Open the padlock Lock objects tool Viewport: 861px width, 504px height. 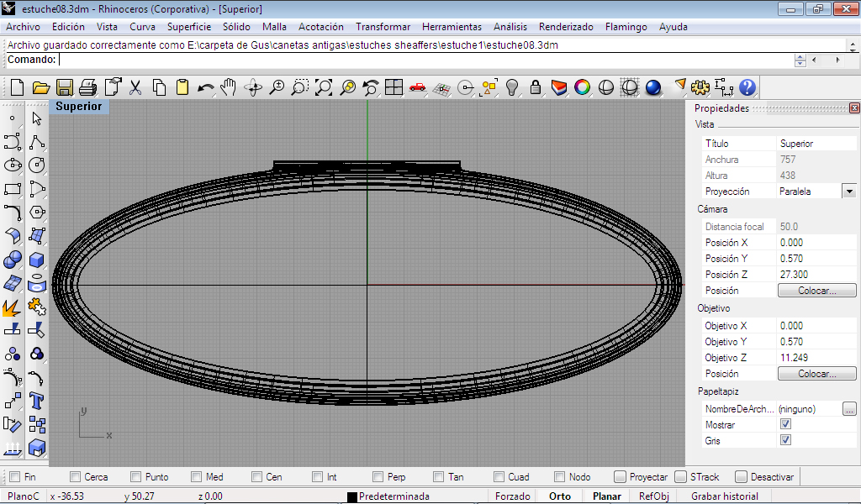(x=534, y=87)
